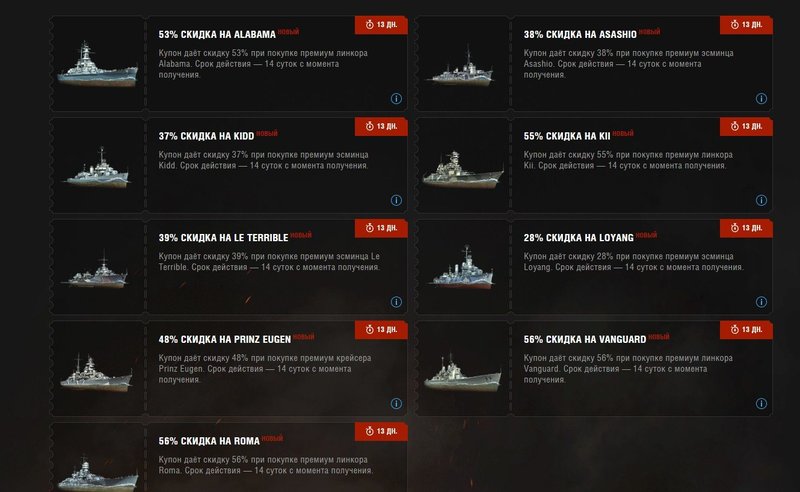Screen dimensions: 800x492
Task: Select the 56% скидка на Roma coupon title
Action: [x=209, y=441]
